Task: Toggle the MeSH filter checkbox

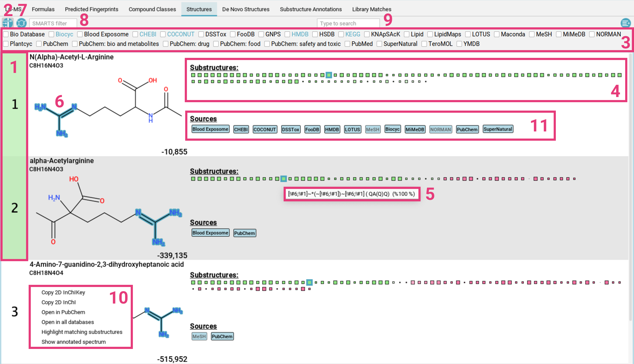Action: pos(532,34)
